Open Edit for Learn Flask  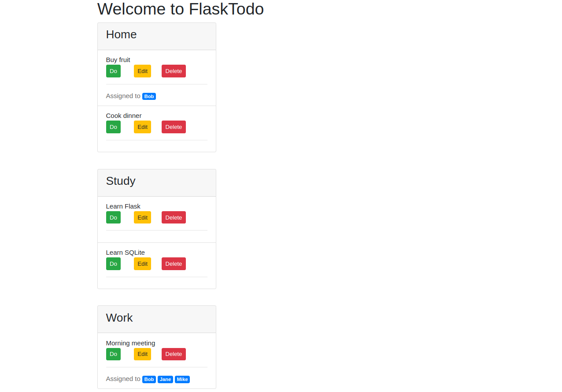point(142,218)
